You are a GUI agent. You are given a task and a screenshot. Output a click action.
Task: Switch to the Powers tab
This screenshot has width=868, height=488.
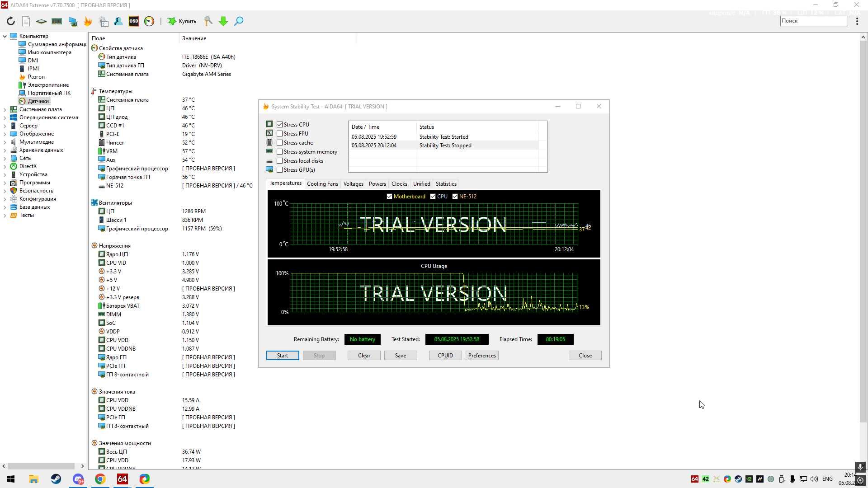pyautogui.click(x=377, y=184)
